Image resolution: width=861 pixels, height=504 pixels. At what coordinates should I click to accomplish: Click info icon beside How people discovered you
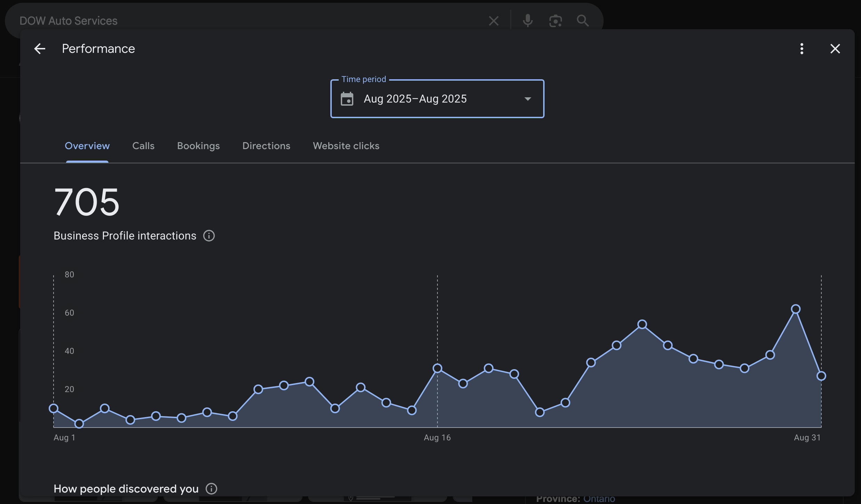pyautogui.click(x=211, y=489)
